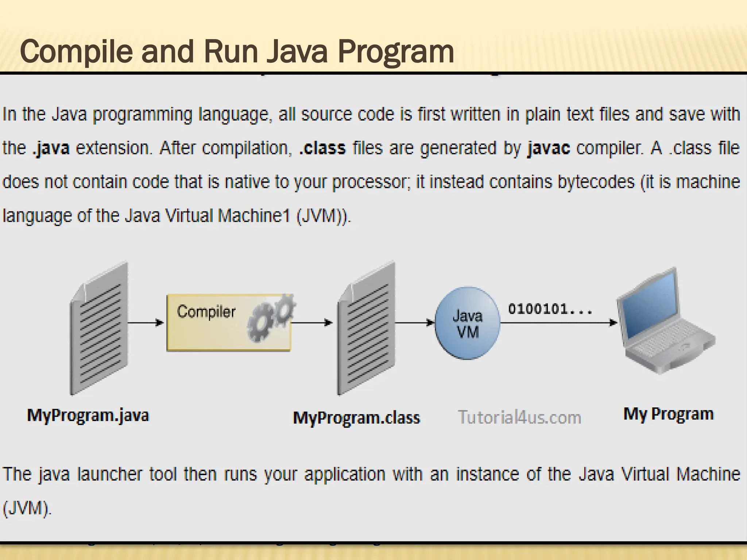Click 'The java launcher tool' sentence start

coord(90,475)
